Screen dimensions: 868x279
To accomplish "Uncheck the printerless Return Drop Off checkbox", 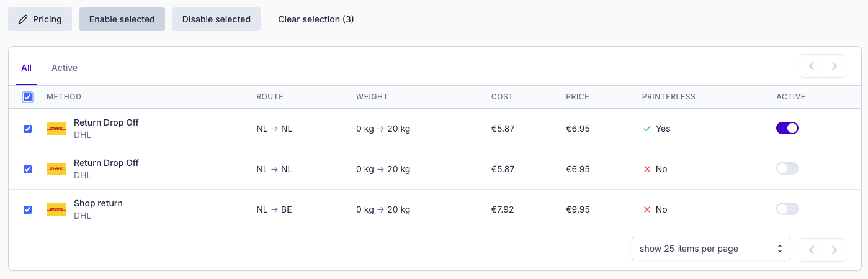I will (27, 129).
